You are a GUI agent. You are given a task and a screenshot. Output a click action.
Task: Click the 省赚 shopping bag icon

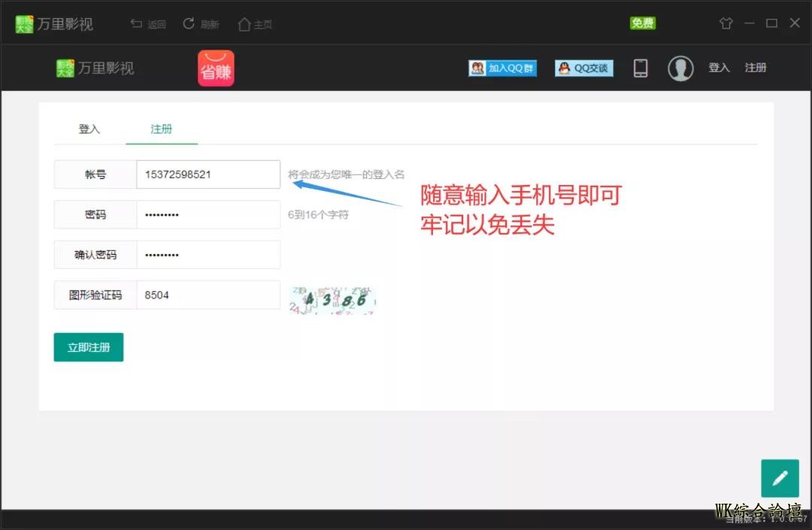(216, 68)
